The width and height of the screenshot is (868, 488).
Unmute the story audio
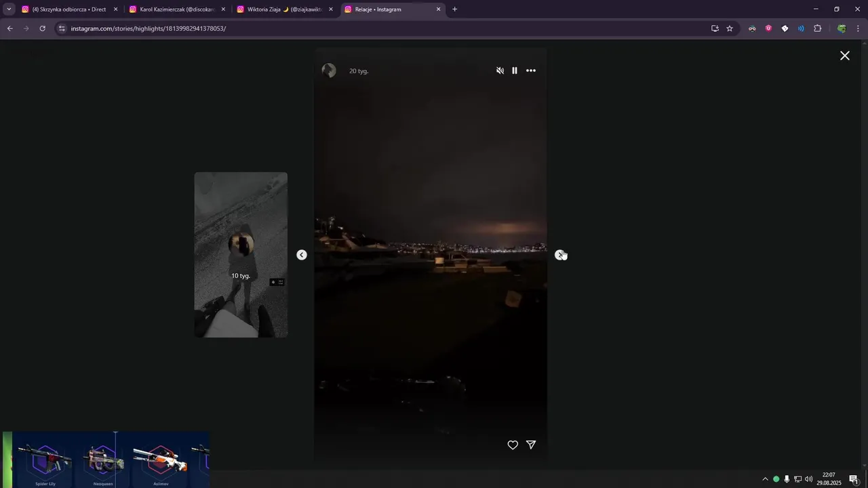[x=500, y=70]
